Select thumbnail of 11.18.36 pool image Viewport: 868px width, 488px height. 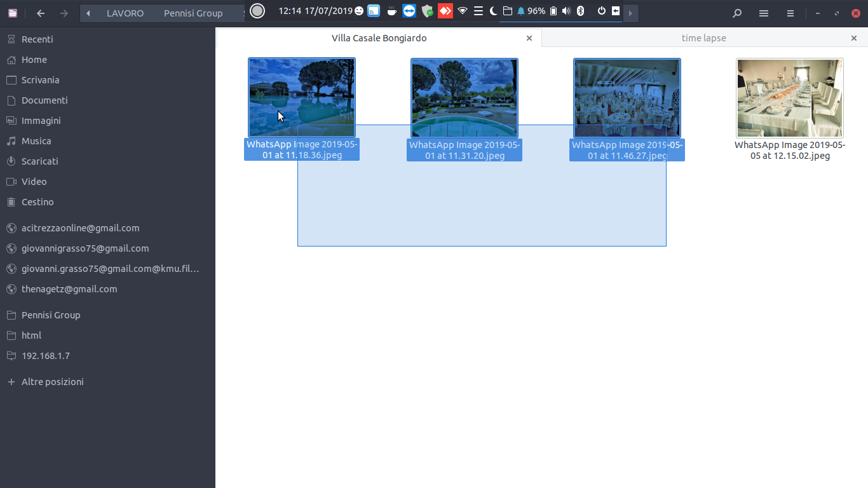click(x=302, y=98)
